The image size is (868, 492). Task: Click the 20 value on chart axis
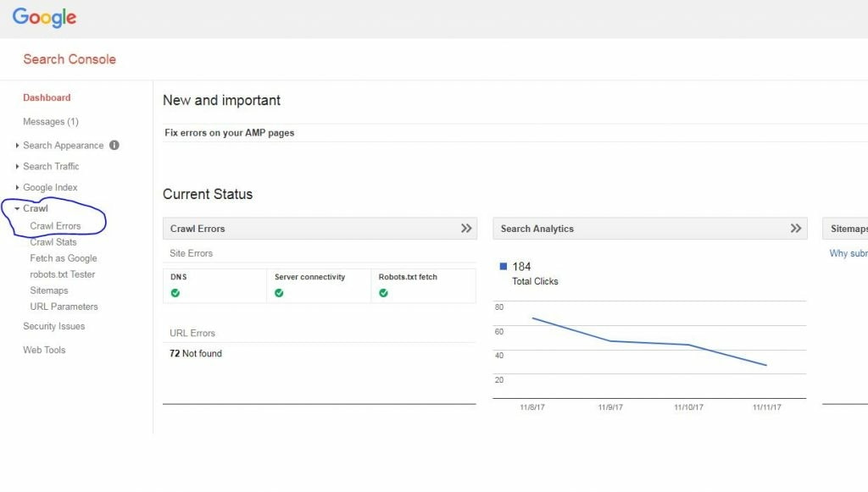499,379
